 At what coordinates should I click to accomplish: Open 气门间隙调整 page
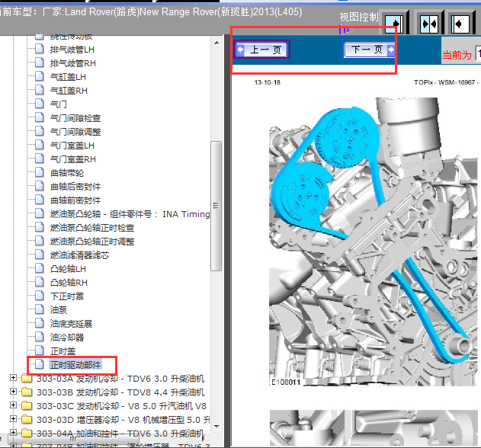click(75, 132)
